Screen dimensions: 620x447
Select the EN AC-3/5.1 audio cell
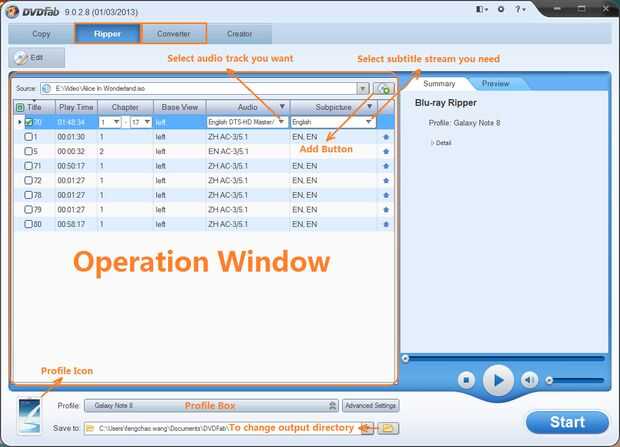coord(228,152)
